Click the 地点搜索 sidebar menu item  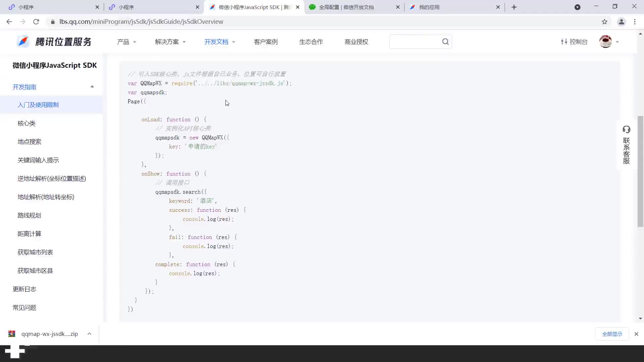30,141
